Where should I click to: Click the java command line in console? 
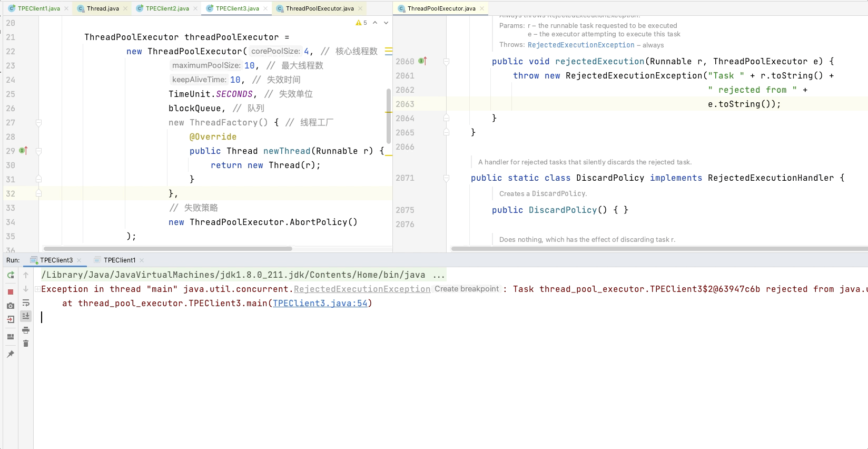click(x=243, y=275)
